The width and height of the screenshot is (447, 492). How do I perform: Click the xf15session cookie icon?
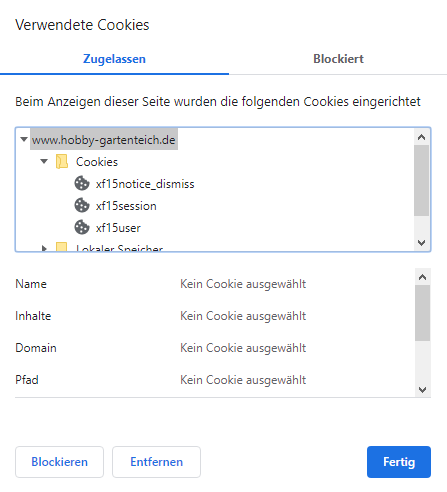click(x=82, y=205)
